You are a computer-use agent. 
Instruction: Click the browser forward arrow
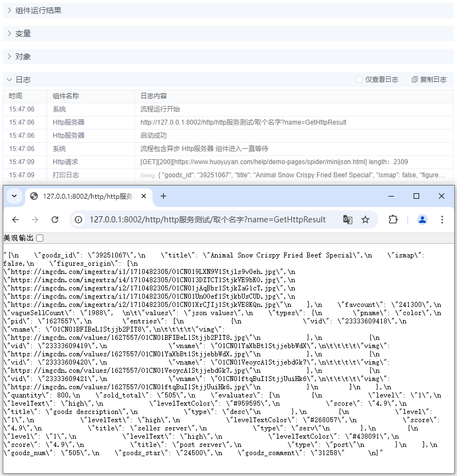pyautogui.click(x=35, y=219)
